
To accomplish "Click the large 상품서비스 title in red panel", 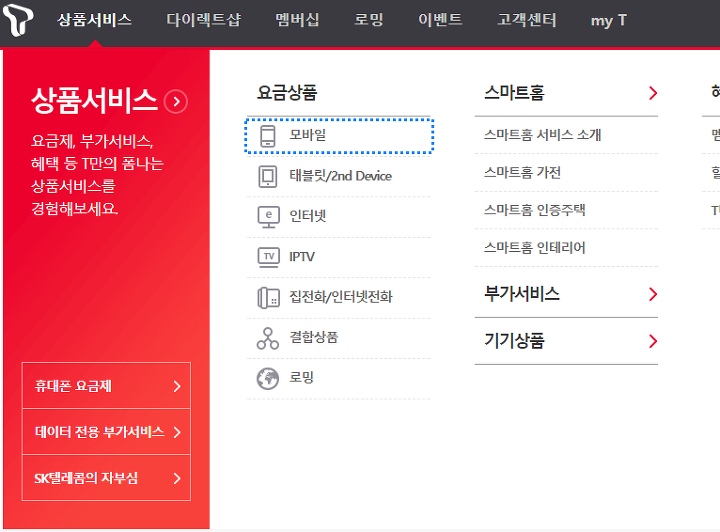I will coord(94,101).
